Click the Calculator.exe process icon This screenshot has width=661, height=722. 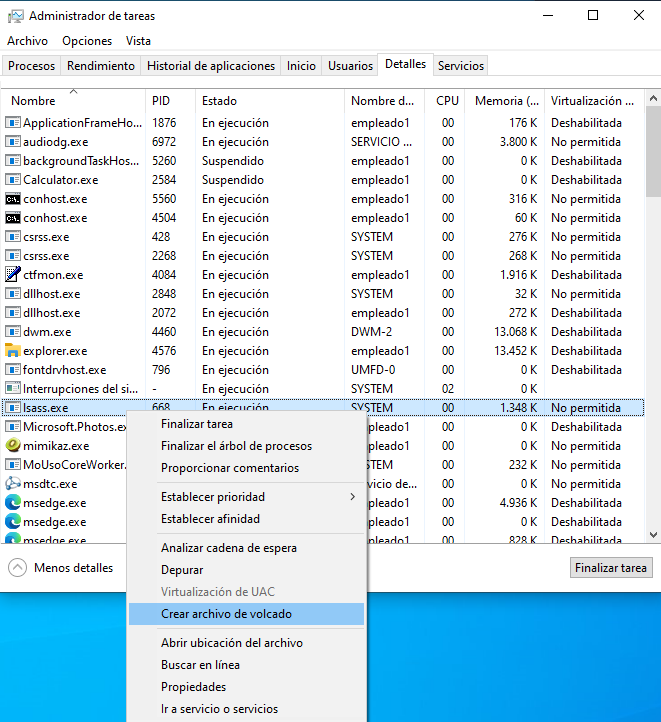click(x=13, y=180)
